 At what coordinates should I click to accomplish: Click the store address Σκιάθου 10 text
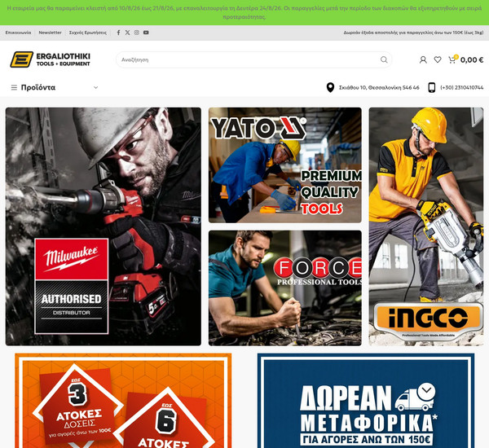point(379,88)
